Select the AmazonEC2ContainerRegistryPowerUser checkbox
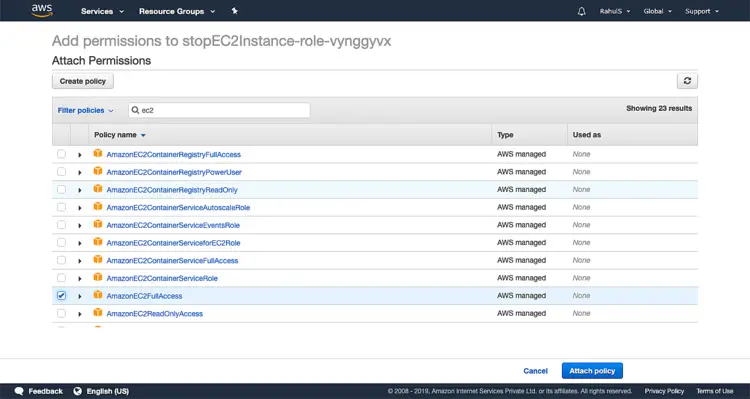The image size is (750, 399). (x=61, y=172)
